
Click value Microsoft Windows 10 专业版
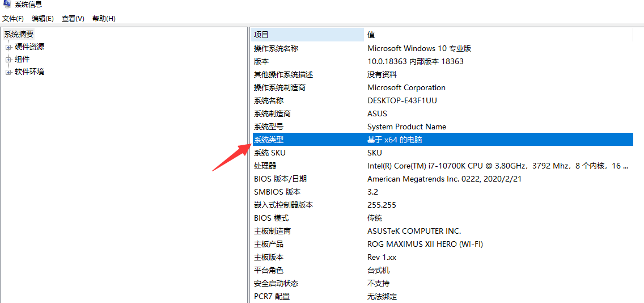click(419, 48)
